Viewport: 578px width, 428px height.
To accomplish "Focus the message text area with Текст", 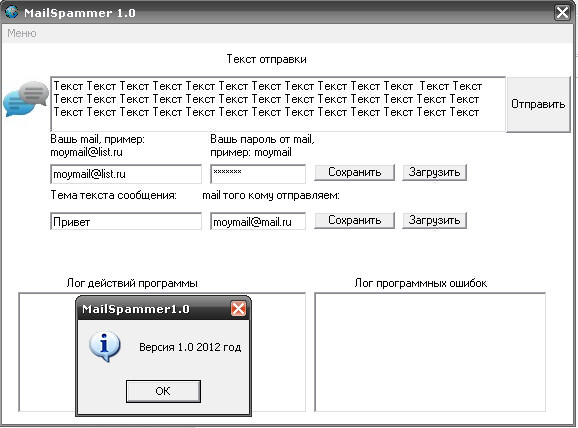I will coord(278,104).
